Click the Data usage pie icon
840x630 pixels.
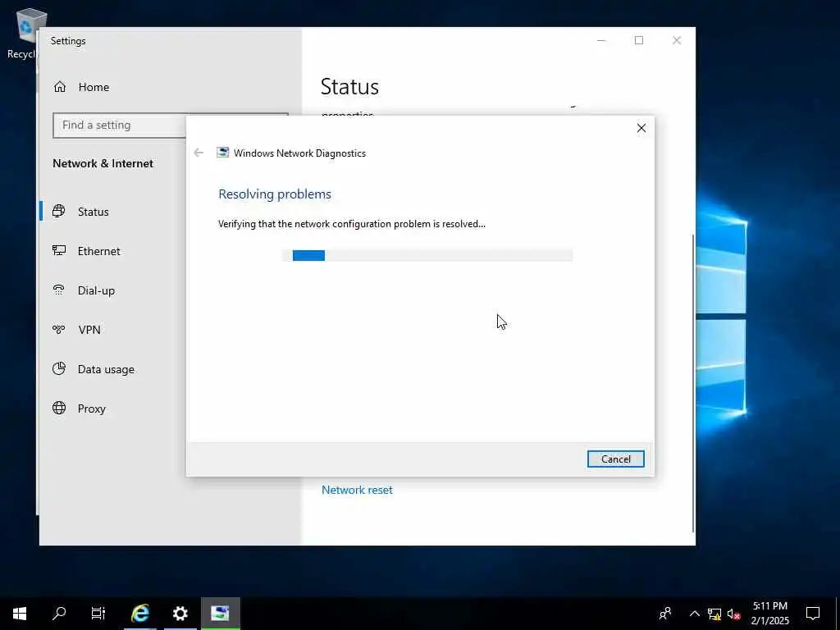[59, 368]
